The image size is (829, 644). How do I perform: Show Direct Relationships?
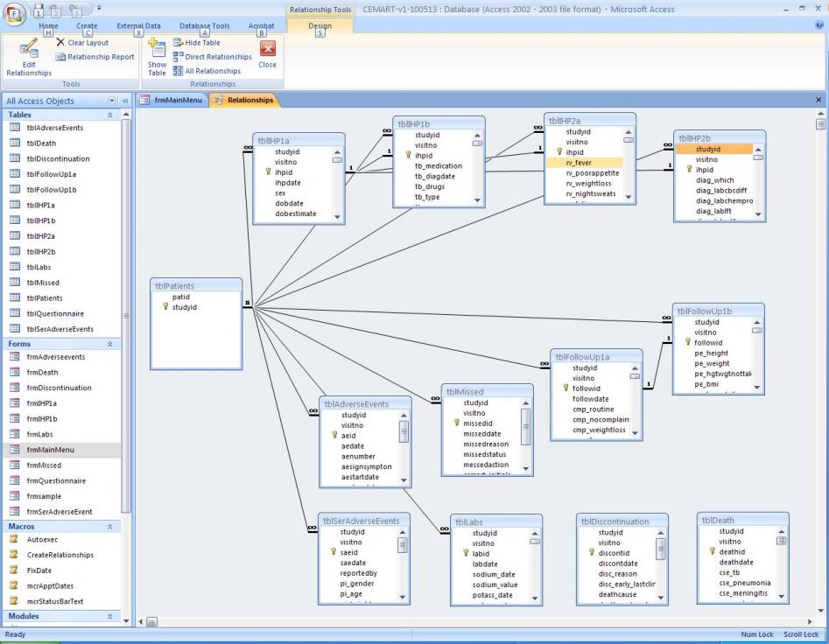pyautogui.click(x=213, y=57)
